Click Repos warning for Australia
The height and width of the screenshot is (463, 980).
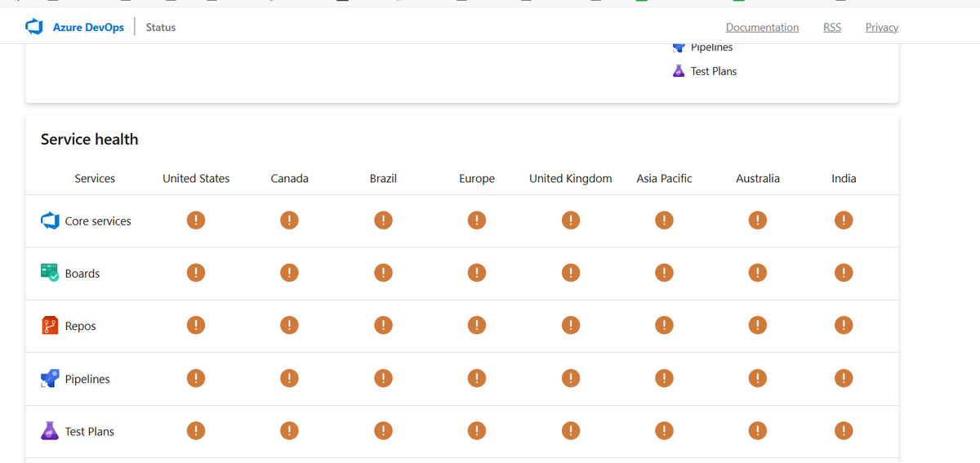(x=758, y=325)
